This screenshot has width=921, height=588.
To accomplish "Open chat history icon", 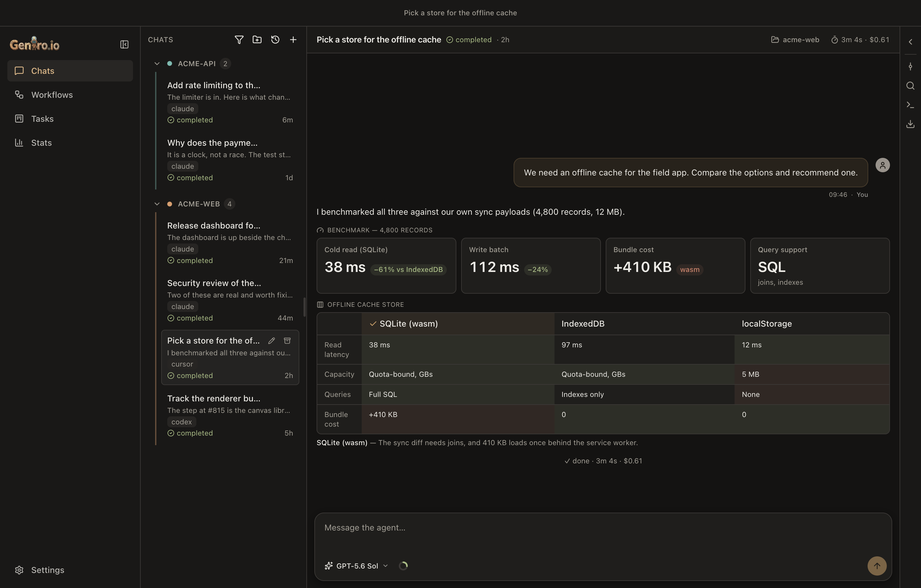I will [275, 40].
